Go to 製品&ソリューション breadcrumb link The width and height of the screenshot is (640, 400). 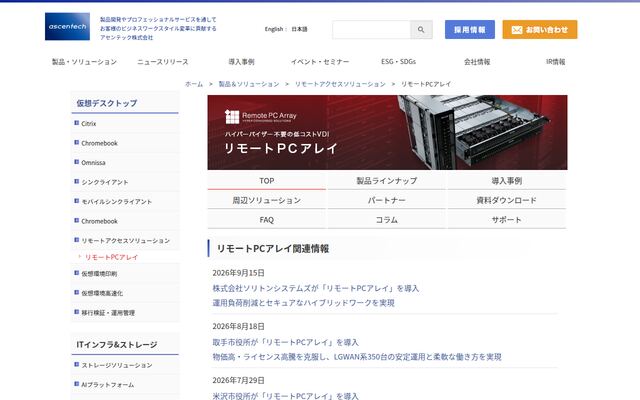point(249,84)
